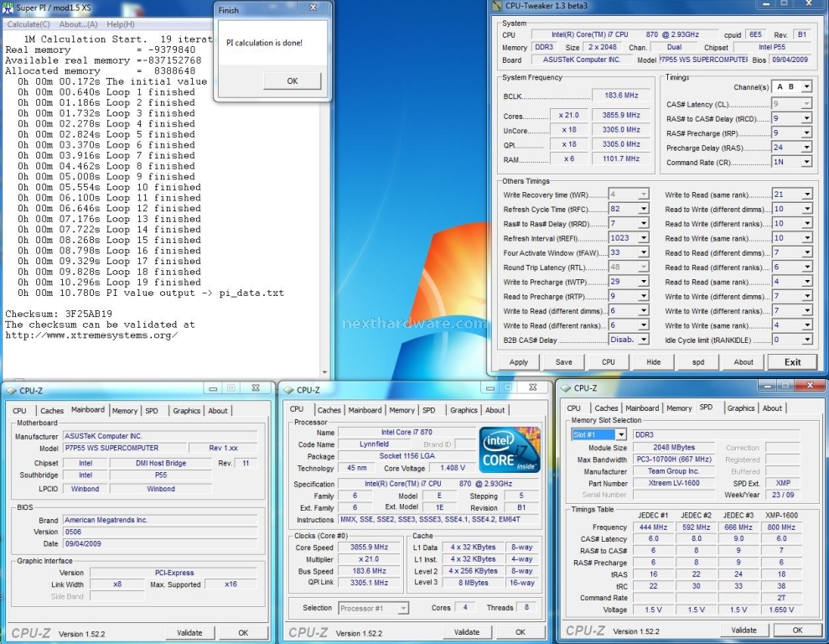The height and width of the screenshot is (644, 829).
Task: Open the Processor #1 selection dropdown
Action: (x=403, y=608)
